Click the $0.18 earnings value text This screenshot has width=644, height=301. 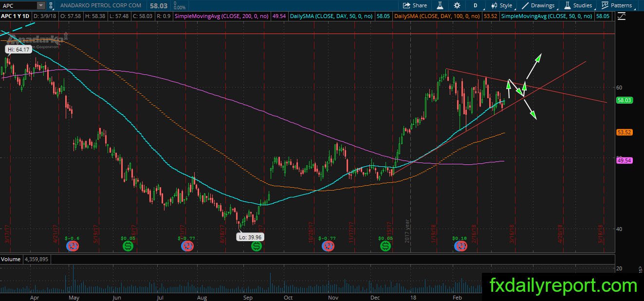460,238
